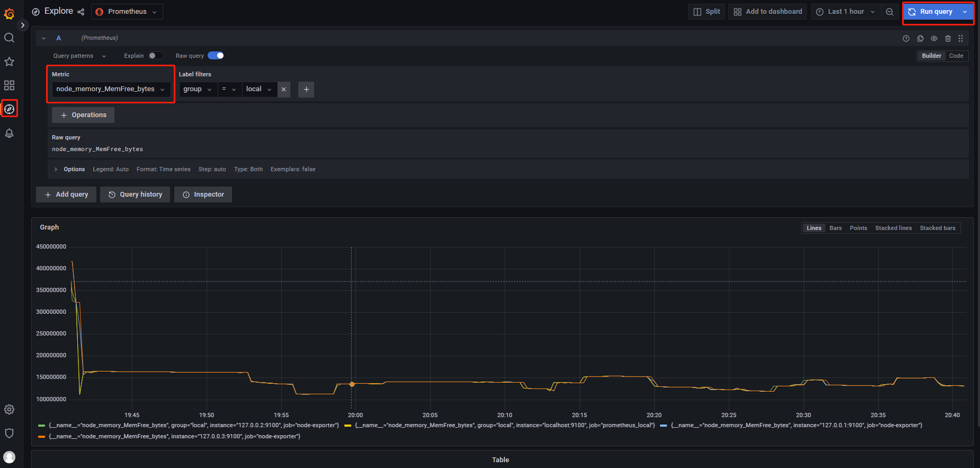Image resolution: width=980 pixels, height=468 pixels.
Task: Open Query patterns dropdown
Action: pyautogui.click(x=79, y=56)
